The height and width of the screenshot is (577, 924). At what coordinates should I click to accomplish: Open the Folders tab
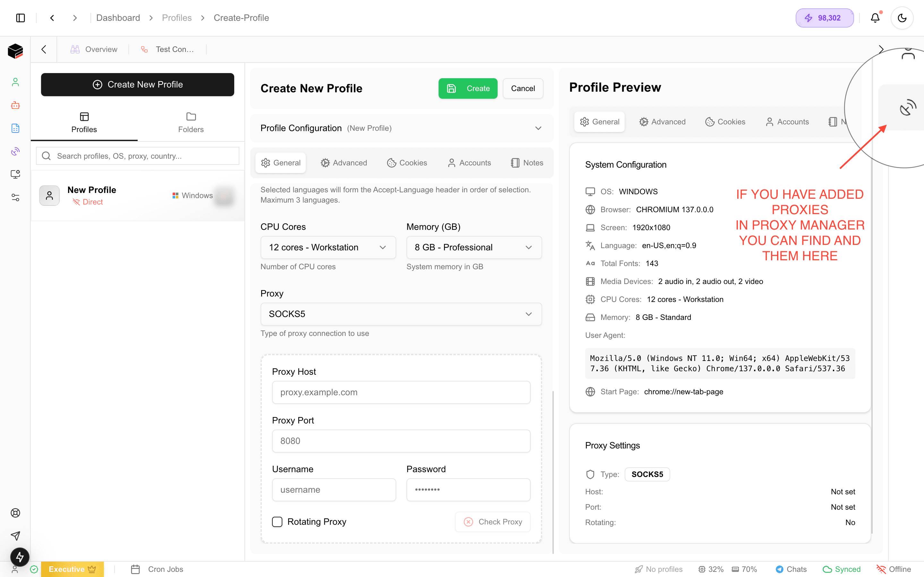tap(191, 122)
